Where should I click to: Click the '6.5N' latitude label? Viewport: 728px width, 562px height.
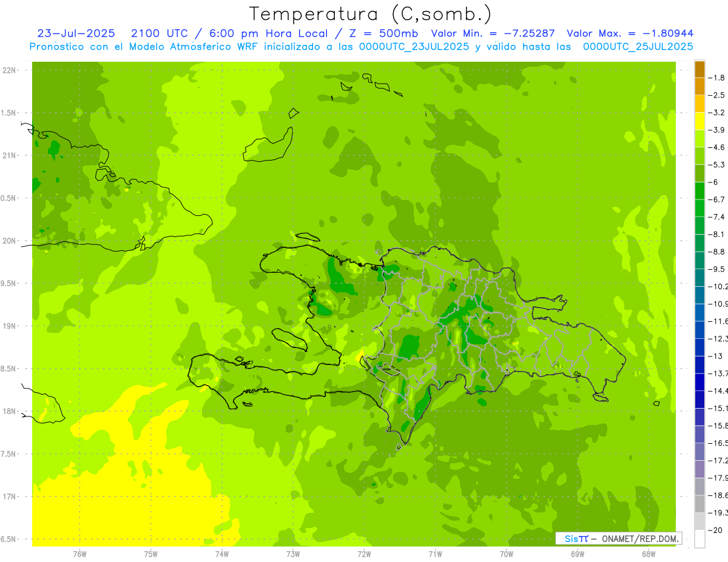tap(9, 539)
